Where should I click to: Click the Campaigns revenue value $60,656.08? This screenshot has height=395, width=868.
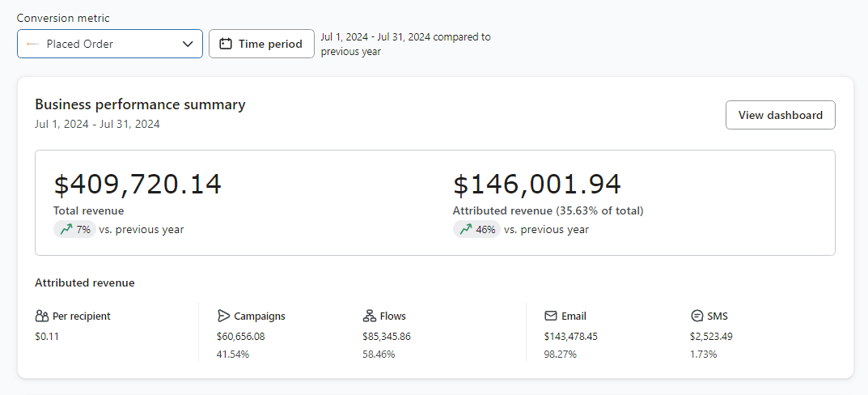tap(241, 336)
